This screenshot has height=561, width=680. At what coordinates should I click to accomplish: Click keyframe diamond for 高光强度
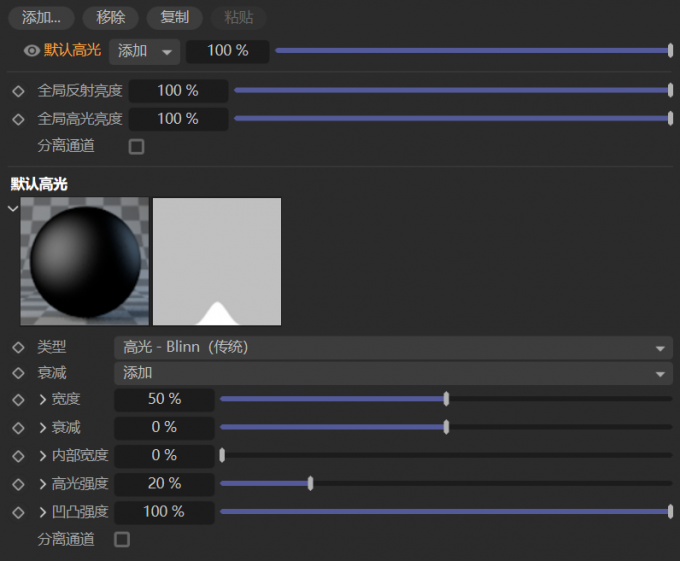click(18, 484)
